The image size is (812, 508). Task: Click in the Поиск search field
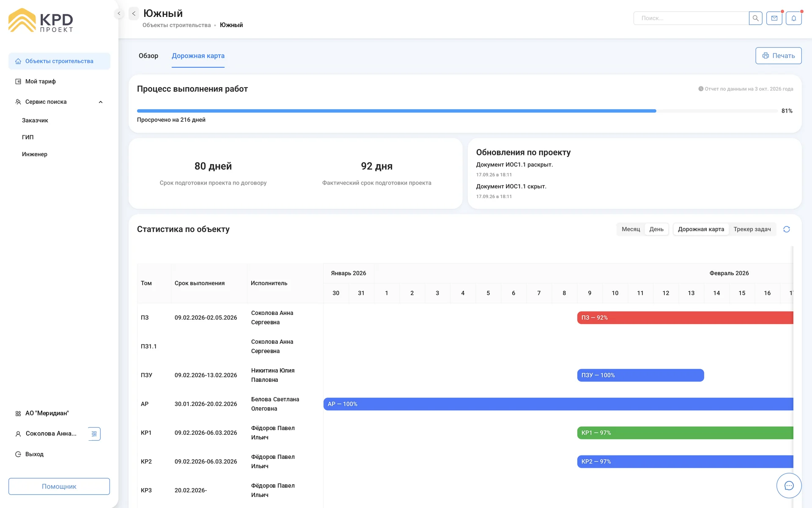(691, 18)
